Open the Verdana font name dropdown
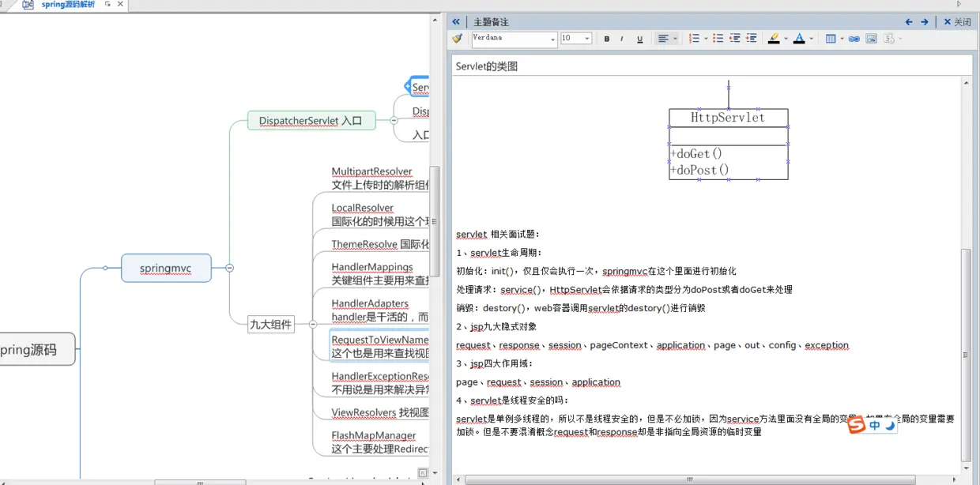The image size is (980, 485). pyautogui.click(x=552, y=39)
